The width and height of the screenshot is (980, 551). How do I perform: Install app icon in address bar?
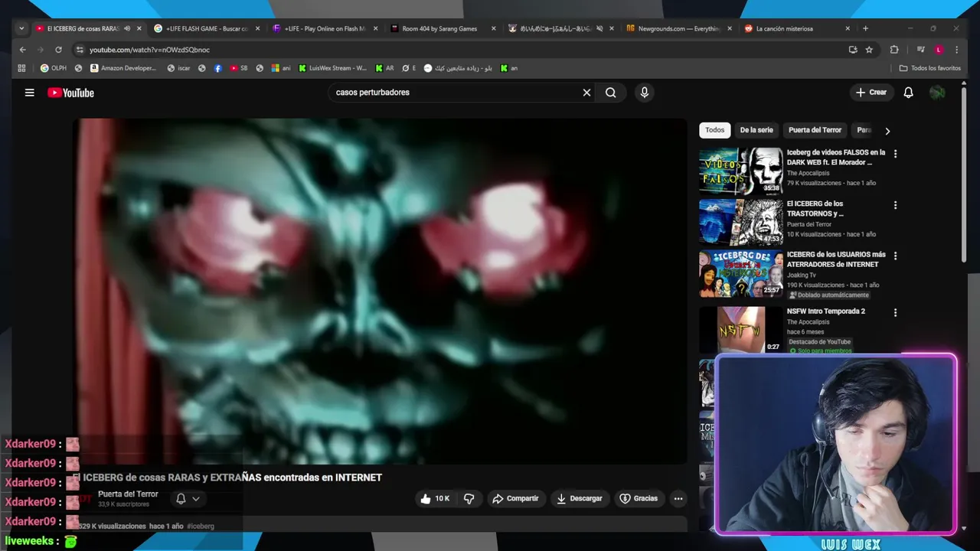[x=853, y=50]
